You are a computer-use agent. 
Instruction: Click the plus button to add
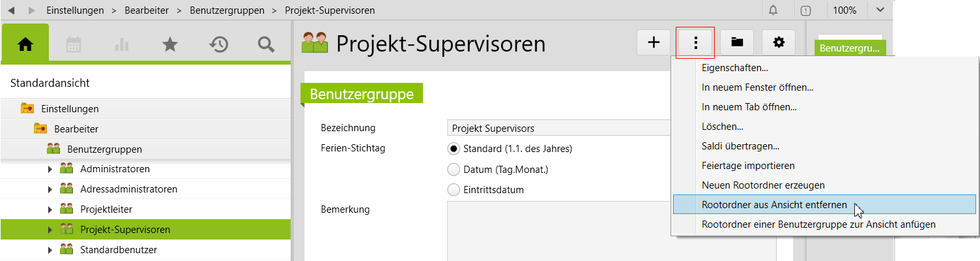coord(654,42)
